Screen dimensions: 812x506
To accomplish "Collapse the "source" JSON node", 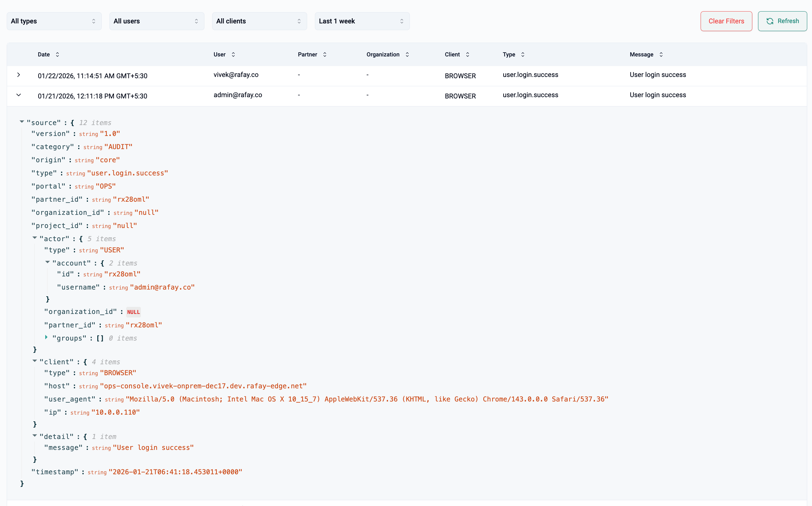I will pos(22,122).
